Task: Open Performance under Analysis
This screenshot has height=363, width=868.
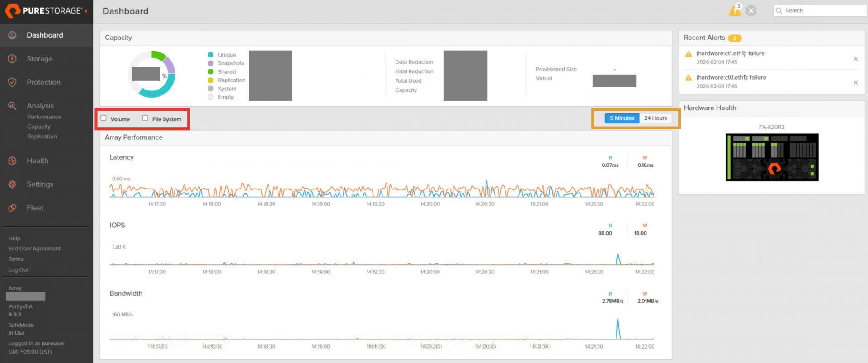Action: tap(44, 117)
